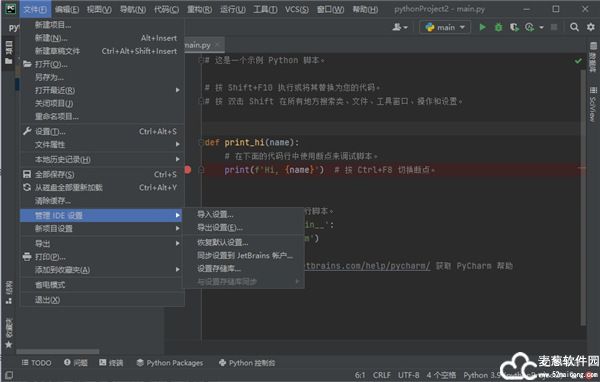The image size is (600, 382).
Task: Select 导入设置... in submenu
Action: (243, 214)
